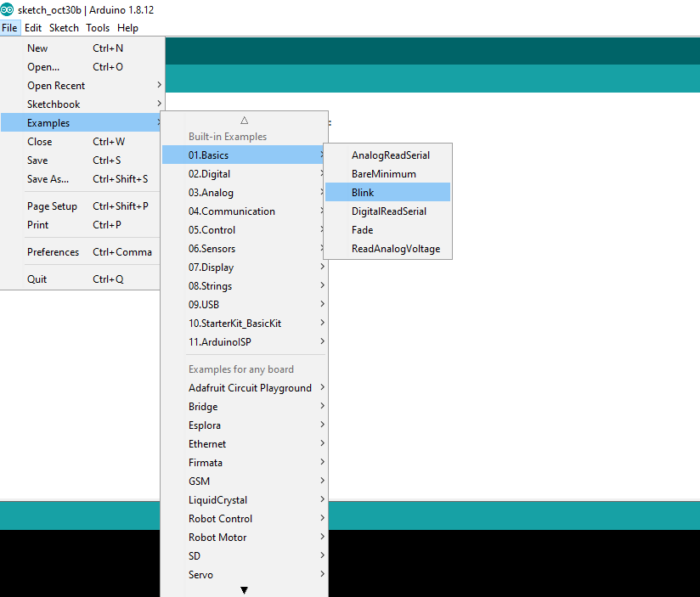This screenshot has width=700, height=597.
Task: Open the Sketch menu
Action: pyautogui.click(x=64, y=28)
